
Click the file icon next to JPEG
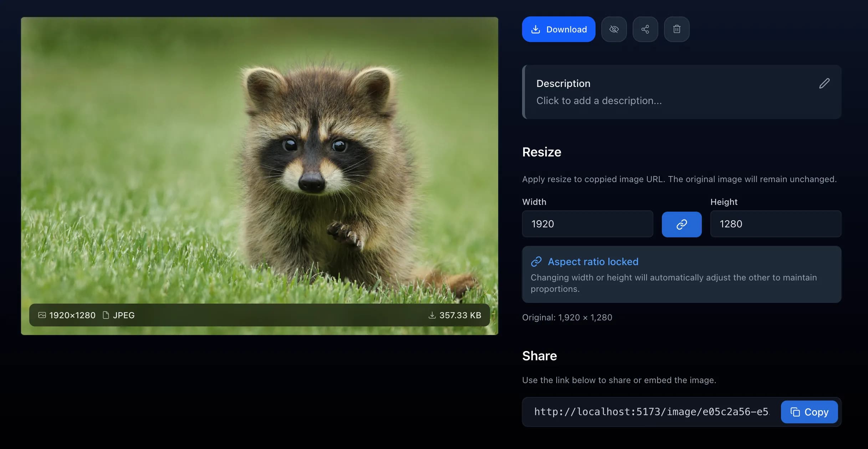(106, 315)
